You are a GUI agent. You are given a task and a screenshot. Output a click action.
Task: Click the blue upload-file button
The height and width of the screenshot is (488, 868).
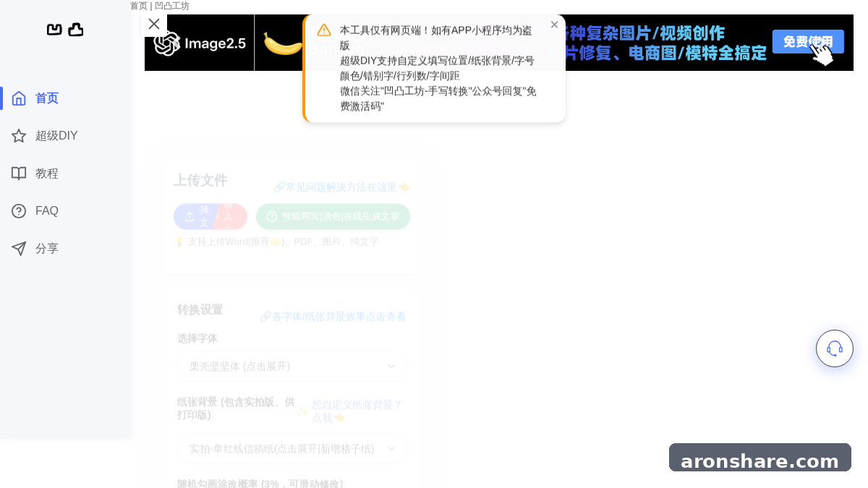195,216
